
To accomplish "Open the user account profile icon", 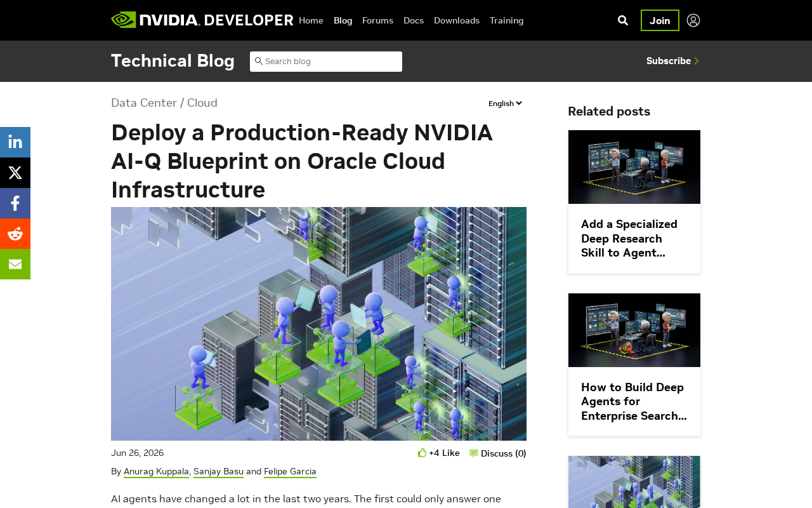I will 693,20.
